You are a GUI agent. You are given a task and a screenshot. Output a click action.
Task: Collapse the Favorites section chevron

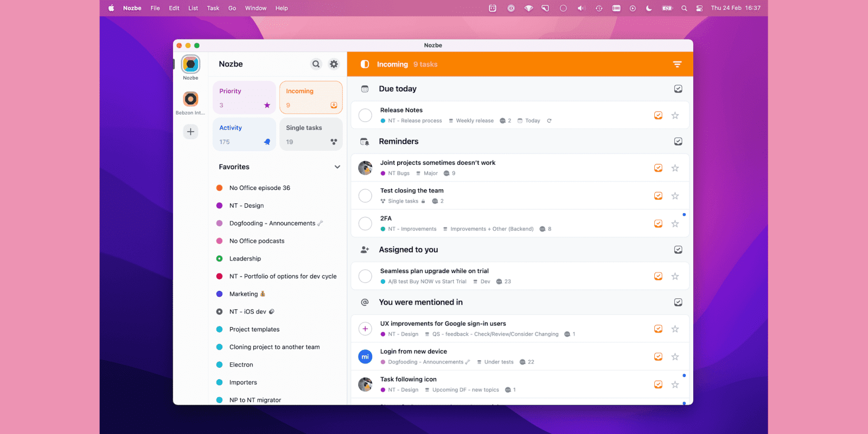point(337,167)
